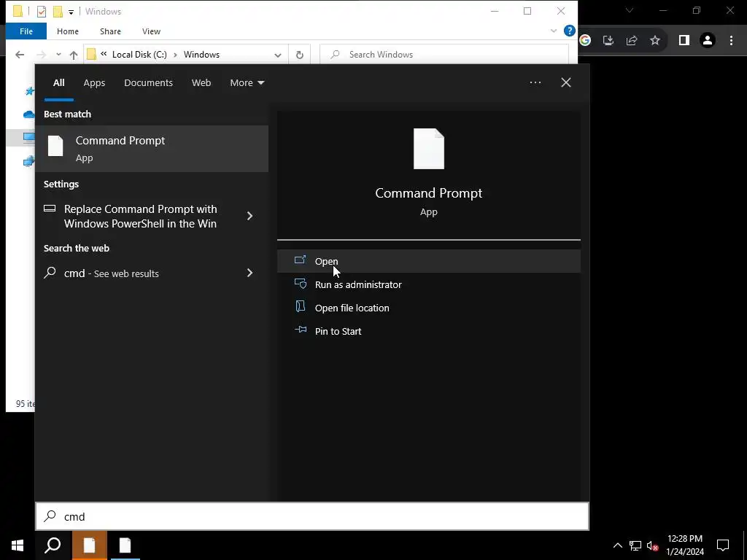This screenshot has height=560, width=747.
Task: Click the install app icon in Chrome
Action: (x=608, y=41)
